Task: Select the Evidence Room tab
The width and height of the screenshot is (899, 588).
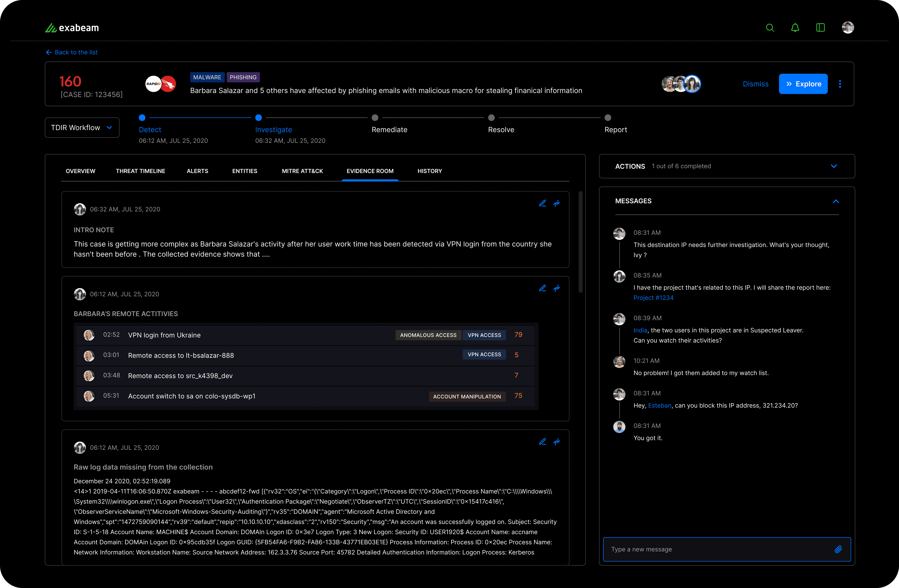Action: click(x=370, y=171)
